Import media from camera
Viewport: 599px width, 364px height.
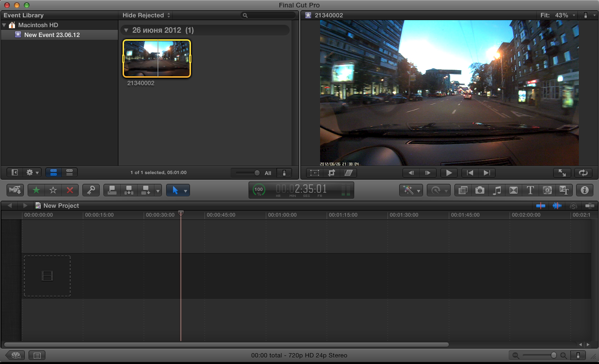click(15, 190)
